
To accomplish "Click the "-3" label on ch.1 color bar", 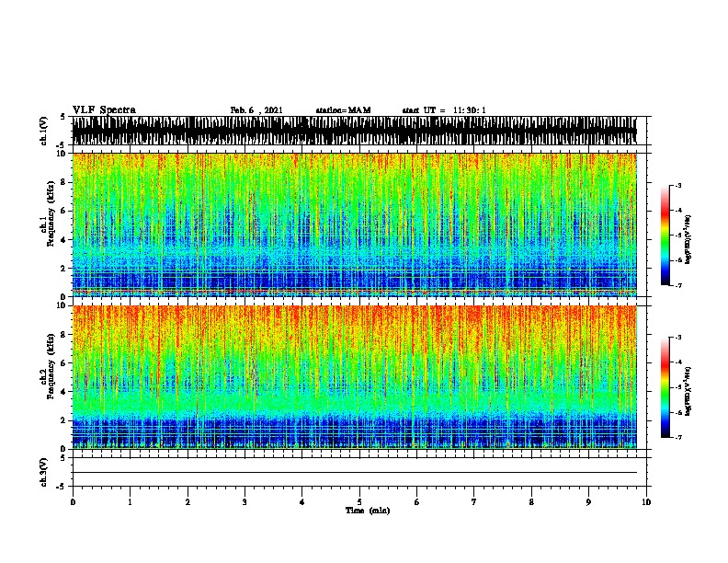I will click(x=677, y=186).
